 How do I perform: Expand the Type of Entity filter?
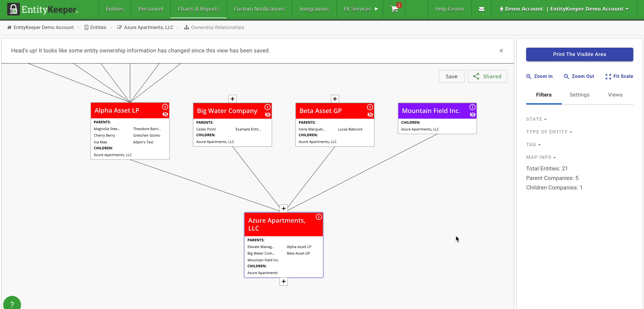549,132
